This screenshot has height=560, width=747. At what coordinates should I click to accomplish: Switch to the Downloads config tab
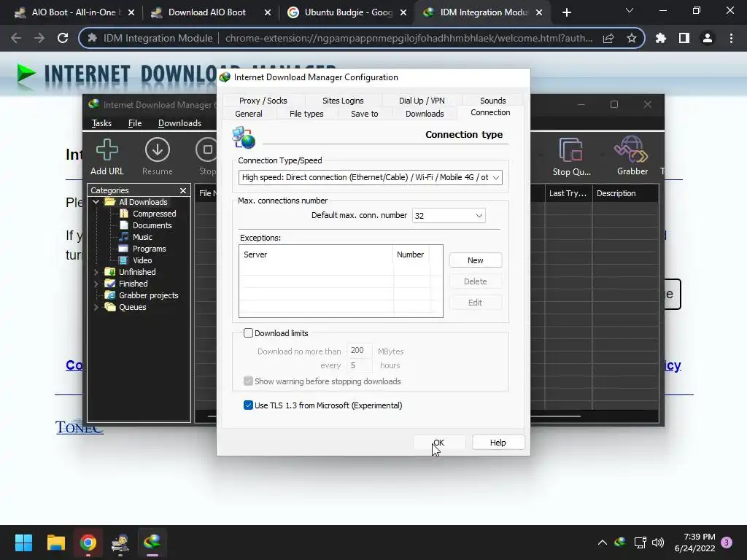click(425, 114)
